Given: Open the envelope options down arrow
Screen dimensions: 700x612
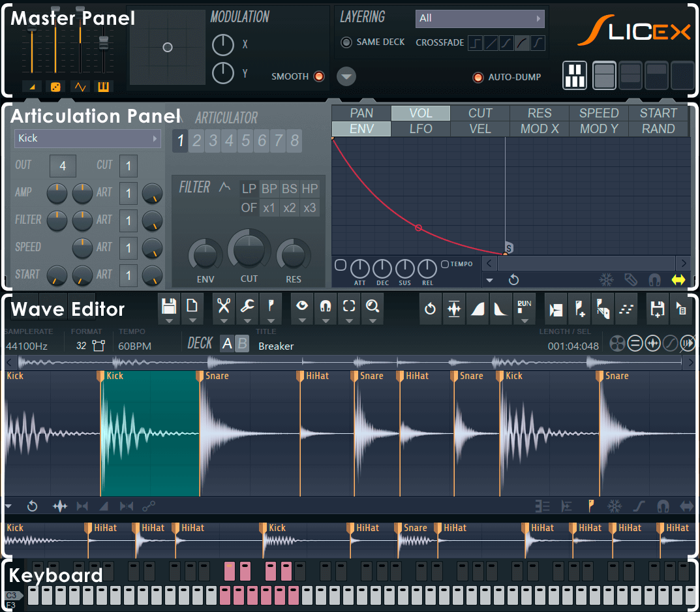Looking at the screenshot, I should [x=490, y=281].
